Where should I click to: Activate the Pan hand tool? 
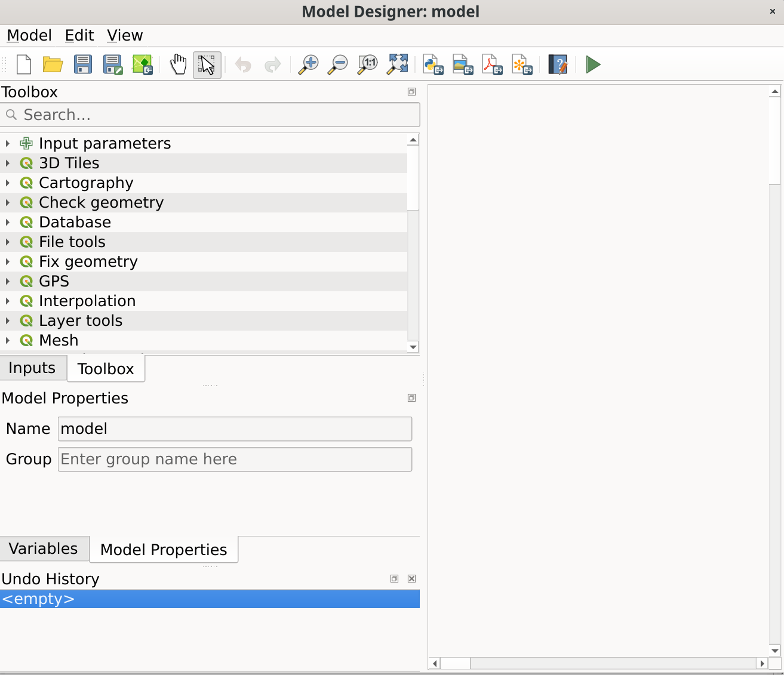coord(178,64)
